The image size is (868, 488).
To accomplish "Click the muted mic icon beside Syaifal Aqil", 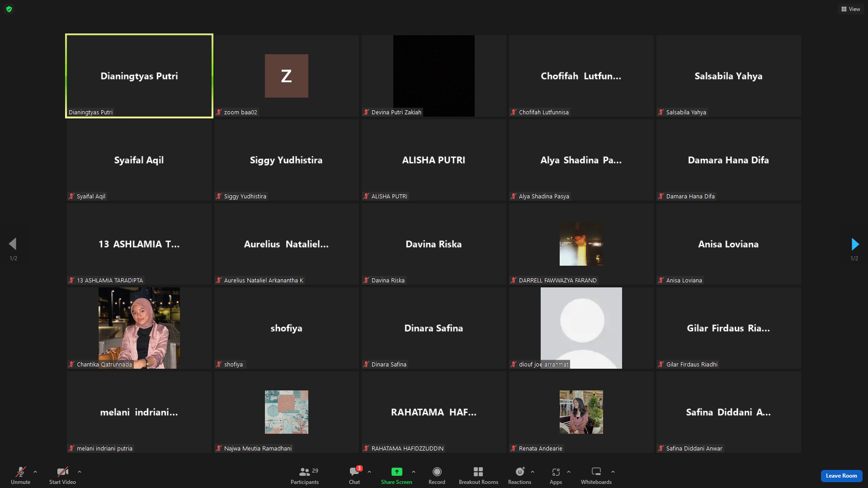I will point(71,196).
